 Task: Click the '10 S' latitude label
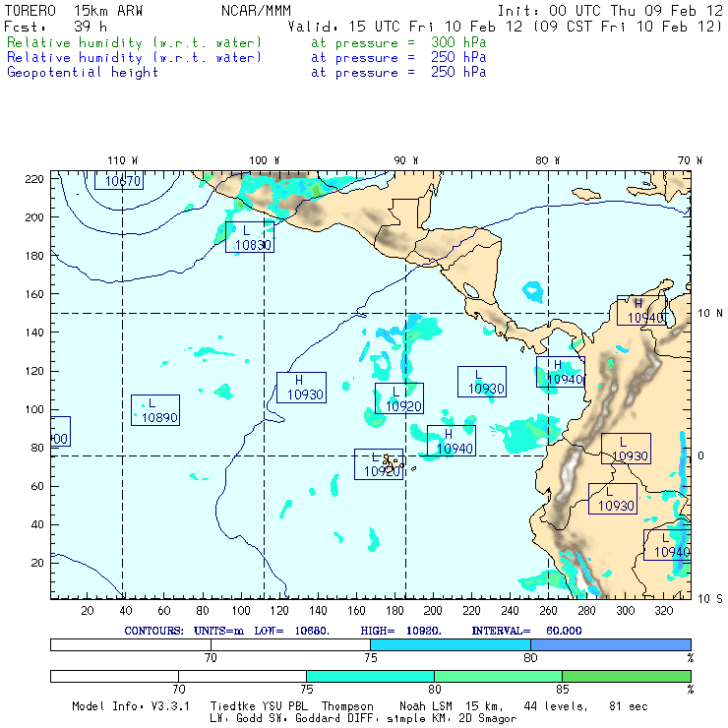[x=710, y=599]
